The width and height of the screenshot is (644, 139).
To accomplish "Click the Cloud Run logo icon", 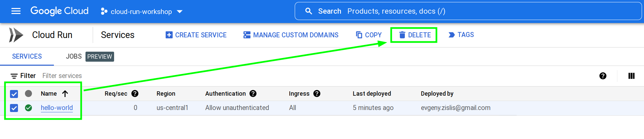I will [x=16, y=35].
